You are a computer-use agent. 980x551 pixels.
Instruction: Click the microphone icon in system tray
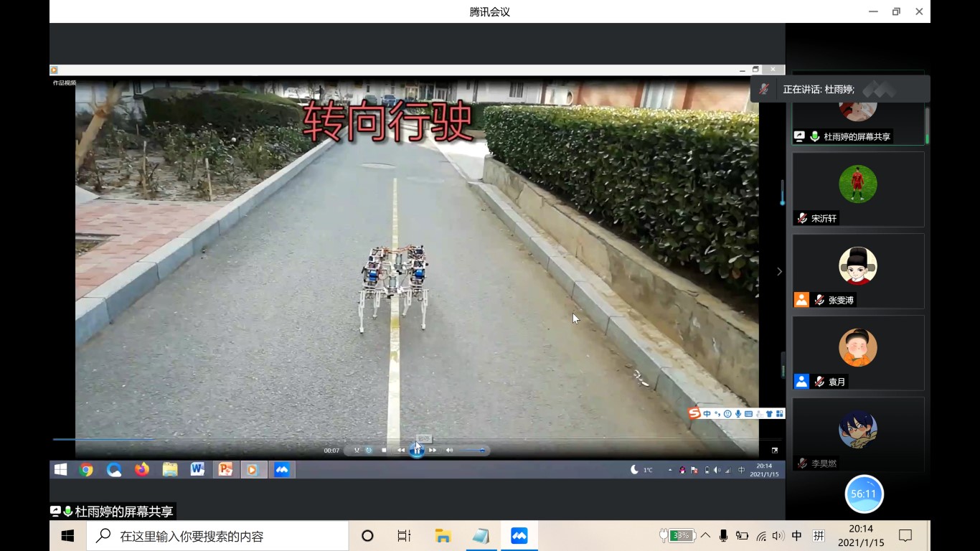724,536
